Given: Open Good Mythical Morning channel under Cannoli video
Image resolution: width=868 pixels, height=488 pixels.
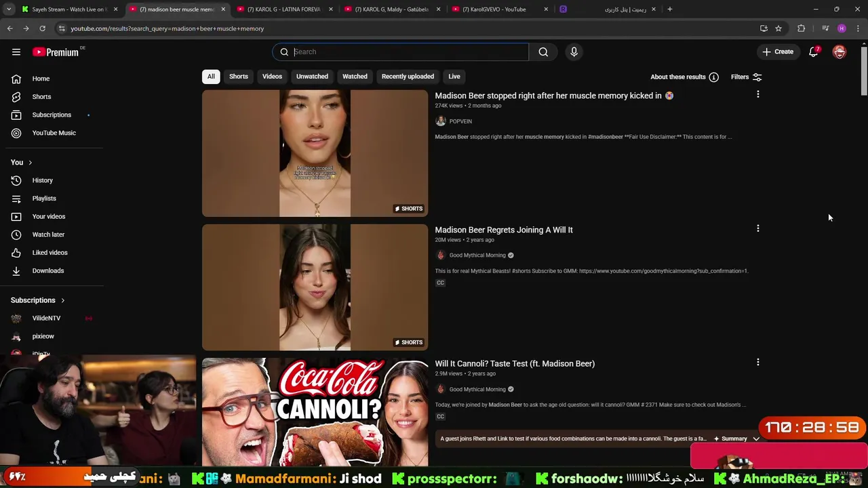Looking at the screenshot, I should [477, 389].
